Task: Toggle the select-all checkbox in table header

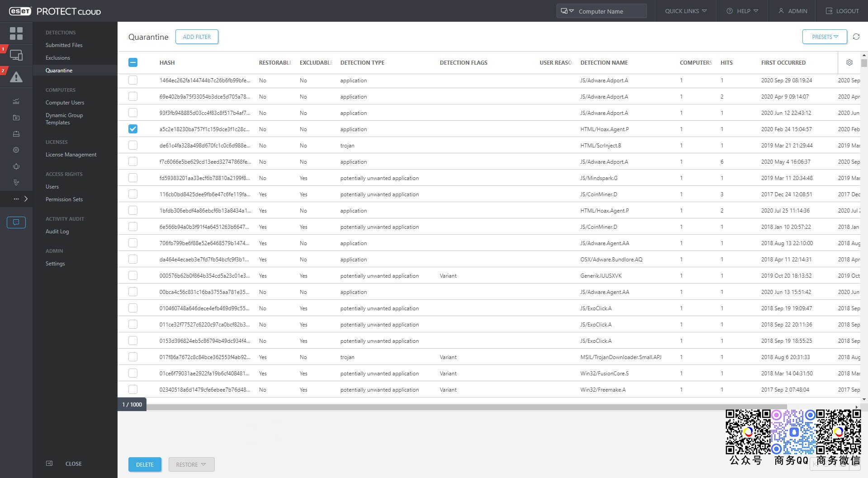Action: point(133,62)
